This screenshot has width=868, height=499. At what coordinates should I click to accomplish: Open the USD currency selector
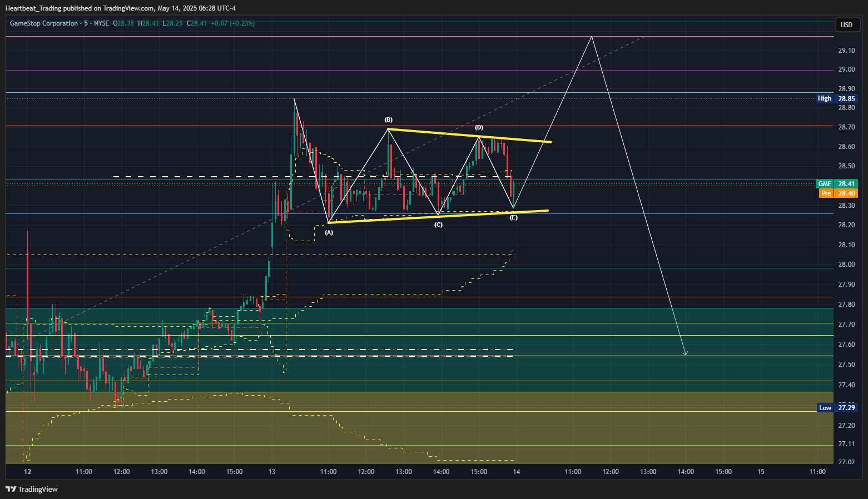pos(846,24)
